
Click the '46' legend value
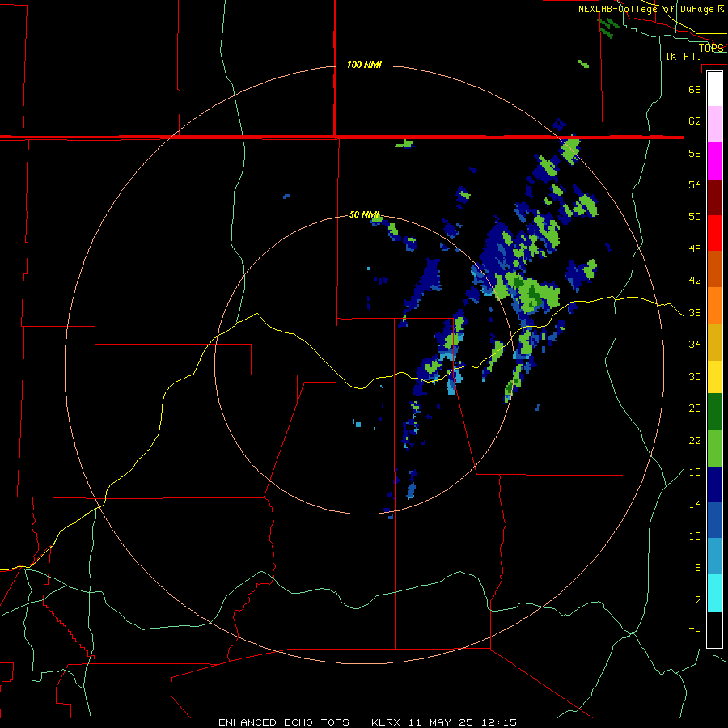click(x=695, y=248)
